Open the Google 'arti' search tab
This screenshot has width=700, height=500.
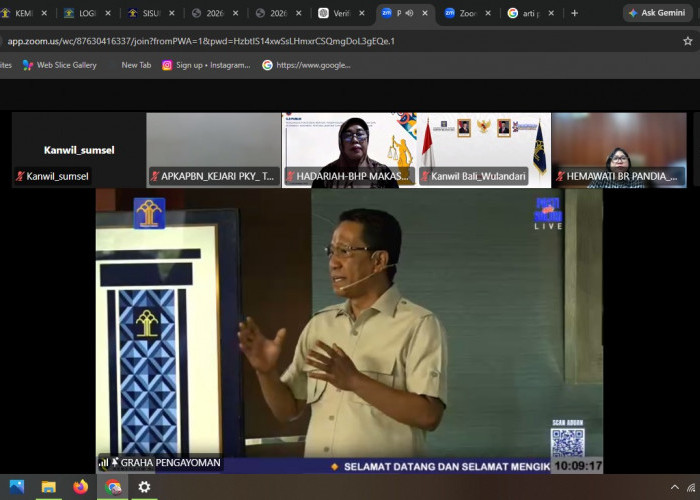(531, 13)
